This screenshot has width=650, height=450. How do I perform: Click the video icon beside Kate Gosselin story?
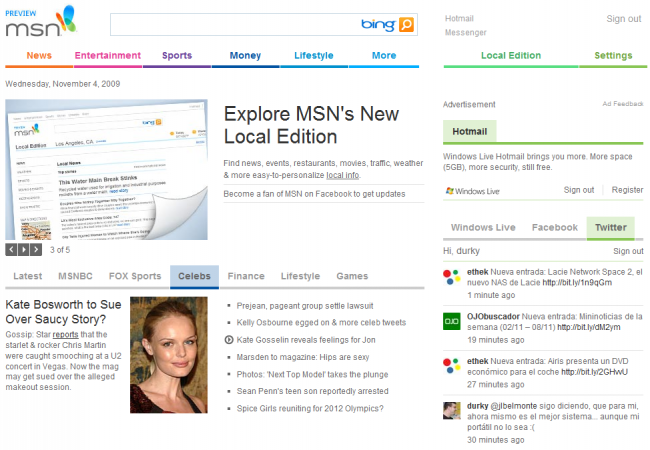click(228, 340)
